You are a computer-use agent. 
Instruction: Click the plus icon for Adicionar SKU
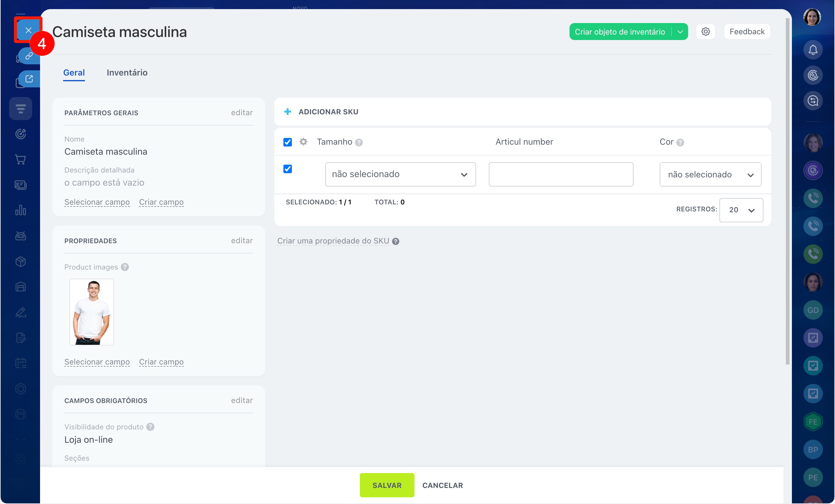click(x=287, y=112)
